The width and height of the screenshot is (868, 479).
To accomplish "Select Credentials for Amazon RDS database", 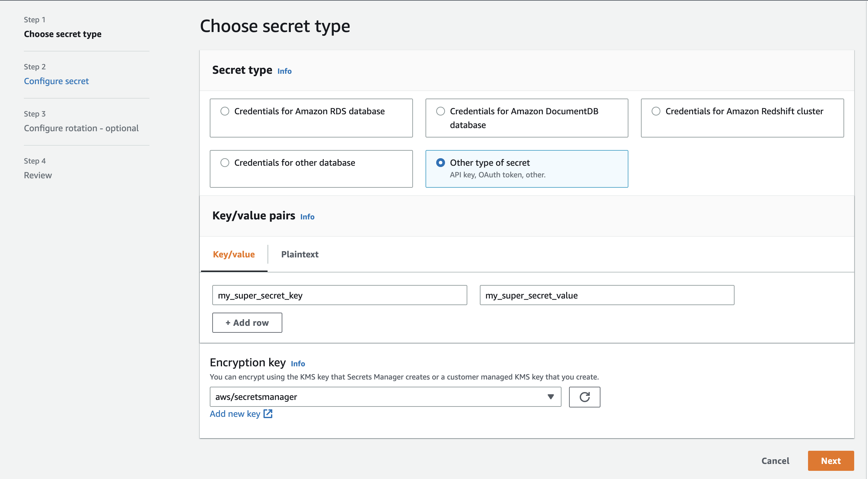I will (x=224, y=111).
